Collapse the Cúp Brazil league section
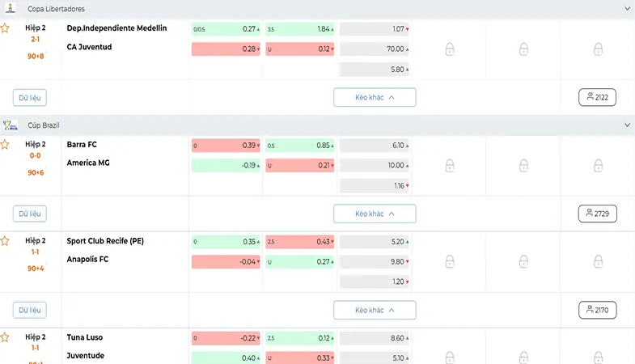This screenshot has height=364, width=635. click(627, 125)
